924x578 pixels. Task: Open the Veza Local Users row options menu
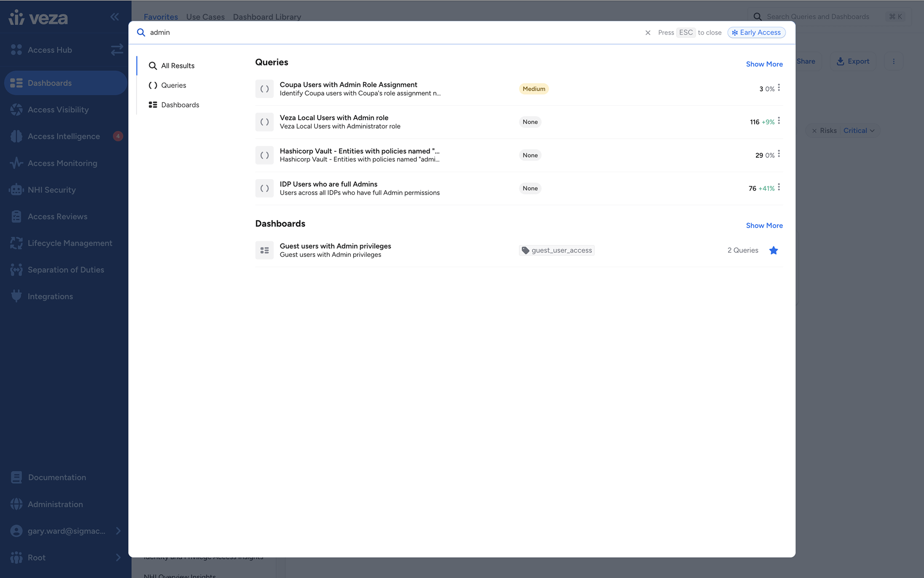(x=779, y=121)
